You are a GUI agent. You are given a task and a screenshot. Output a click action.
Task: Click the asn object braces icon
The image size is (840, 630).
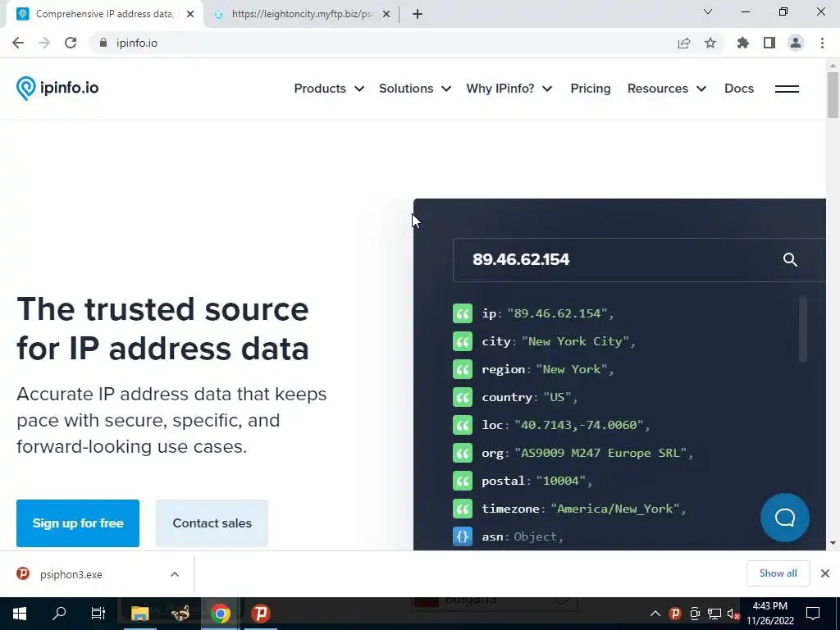tap(463, 536)
